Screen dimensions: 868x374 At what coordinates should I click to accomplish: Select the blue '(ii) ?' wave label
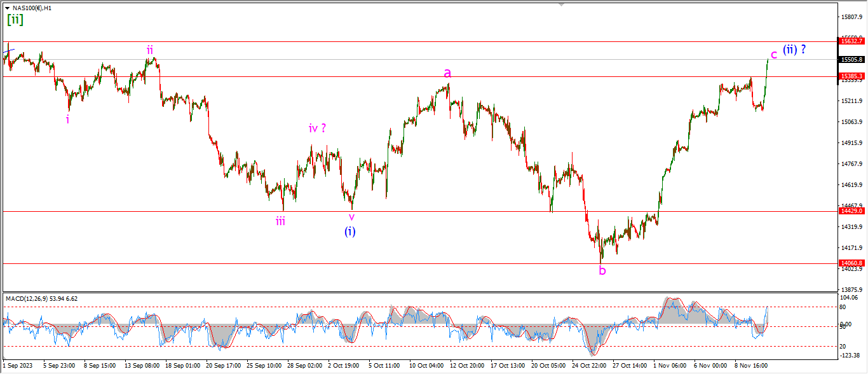click(x=794, y=49)
